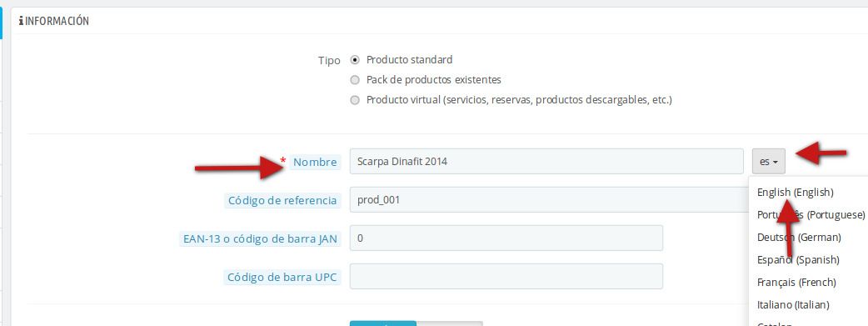Click the Código de referencia field

[549, 199]
